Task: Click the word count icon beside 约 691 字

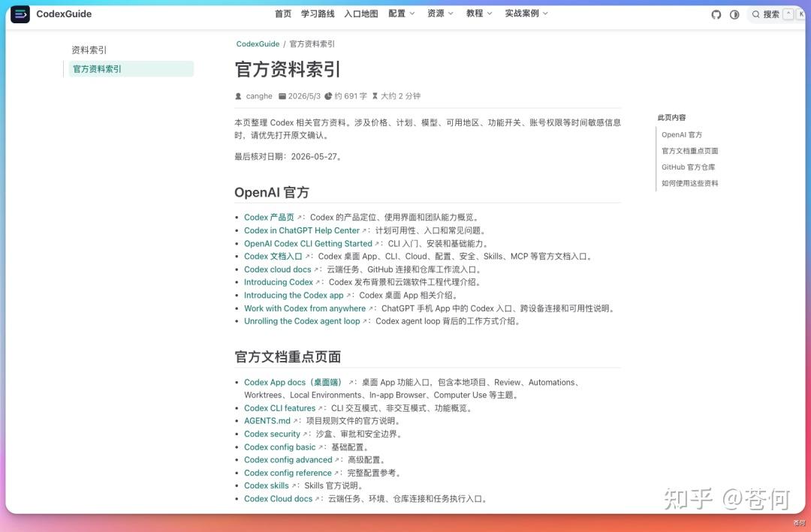Action: tap(328, 96)
